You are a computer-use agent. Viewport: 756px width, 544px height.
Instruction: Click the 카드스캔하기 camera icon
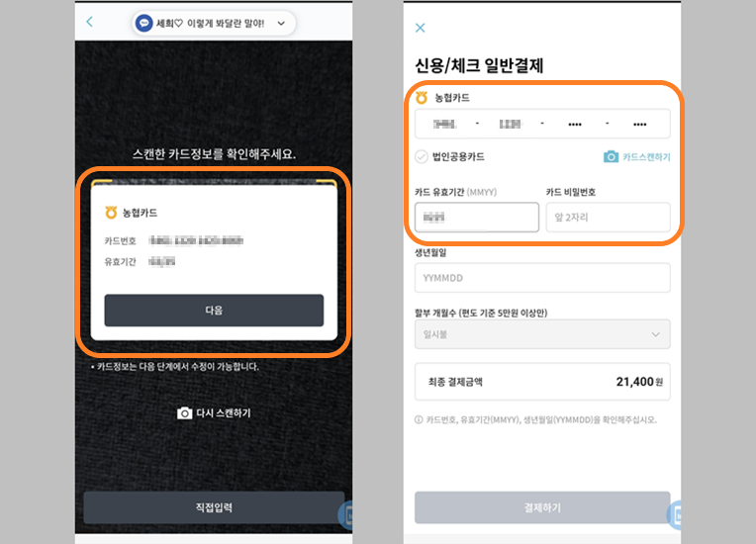point(611,157)
